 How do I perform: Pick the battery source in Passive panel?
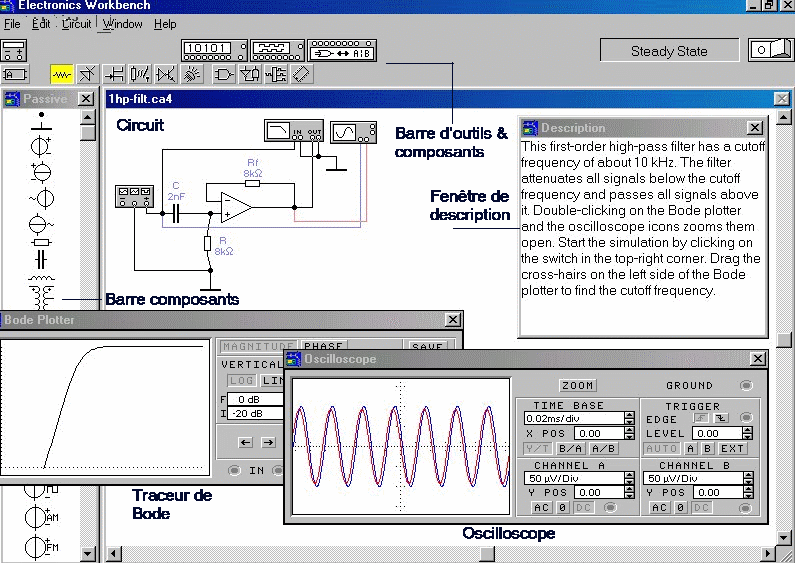(x=41, y=147)
